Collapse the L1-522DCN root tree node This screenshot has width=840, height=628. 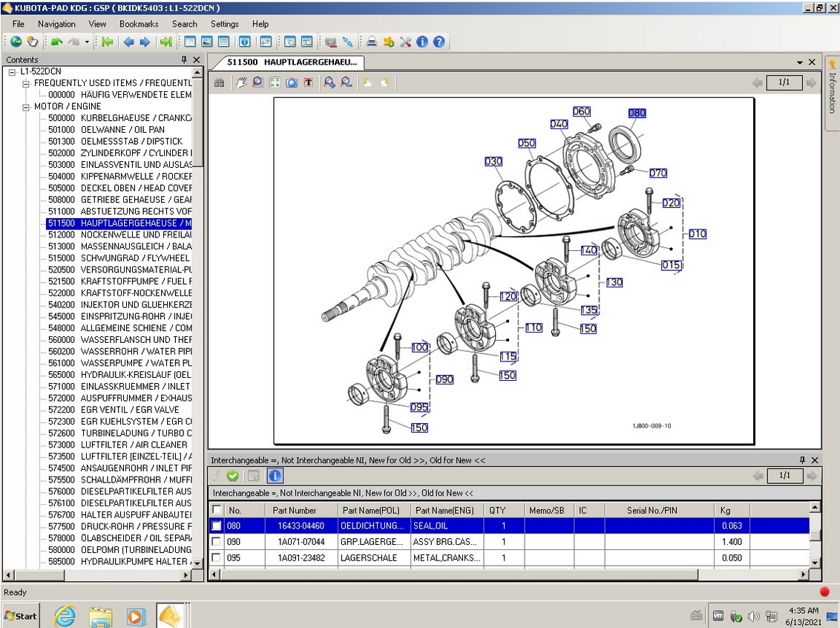click(13, 72)
